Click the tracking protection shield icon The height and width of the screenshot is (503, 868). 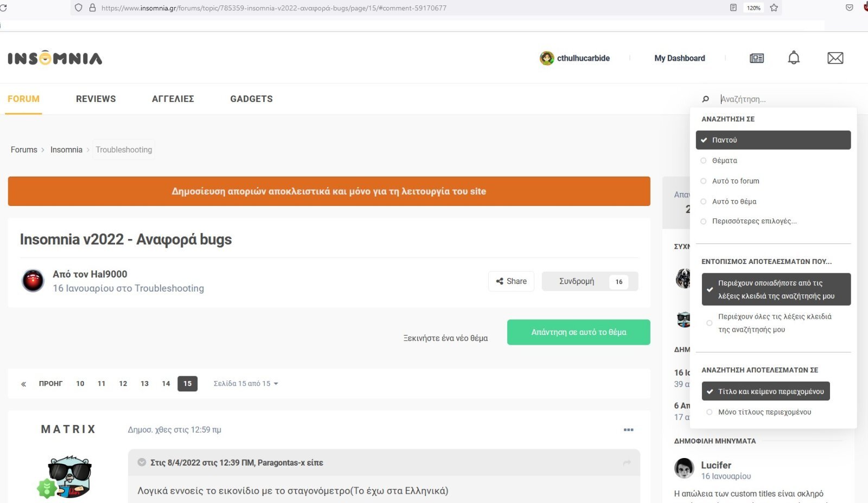(79, 8)
